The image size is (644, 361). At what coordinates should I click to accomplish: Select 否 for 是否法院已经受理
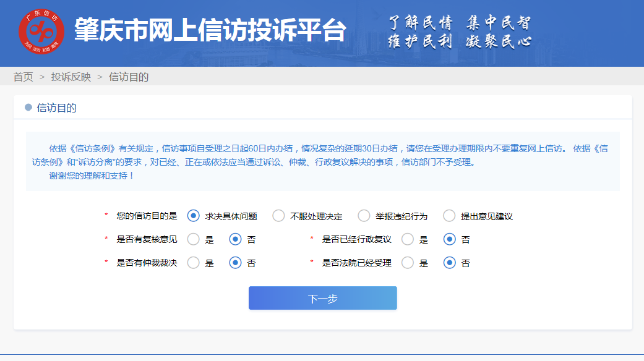[449, 262]
